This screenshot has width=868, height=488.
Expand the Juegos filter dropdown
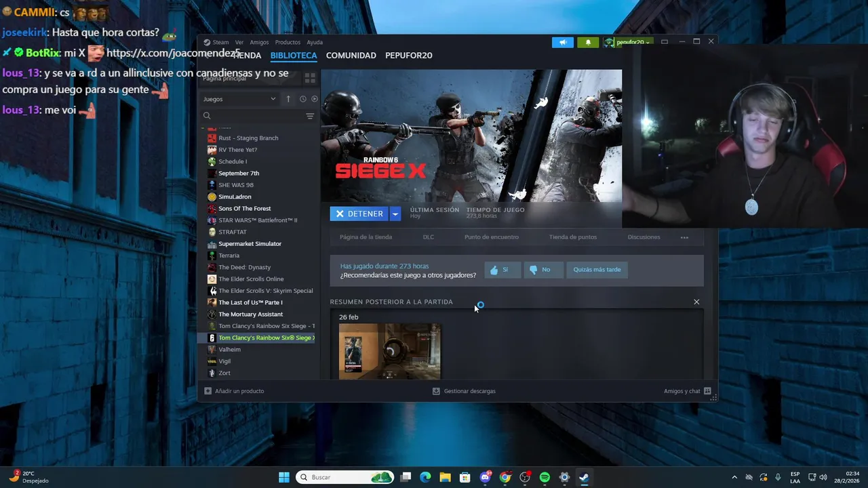239,99
